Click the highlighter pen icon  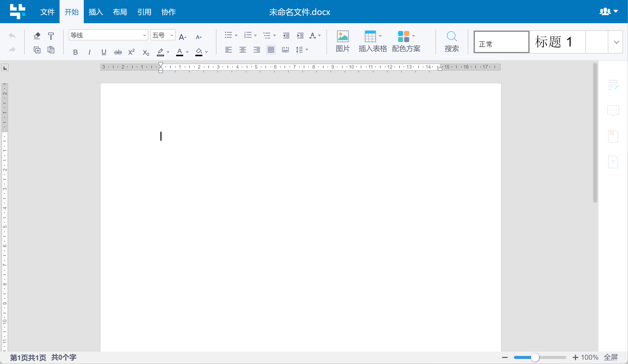click(x=160, y=52)
